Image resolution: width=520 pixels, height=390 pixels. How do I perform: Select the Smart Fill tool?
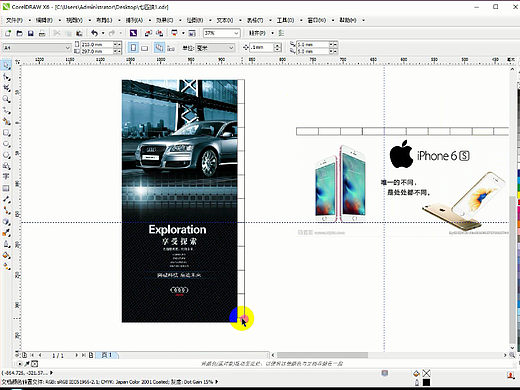pos(6,121)
